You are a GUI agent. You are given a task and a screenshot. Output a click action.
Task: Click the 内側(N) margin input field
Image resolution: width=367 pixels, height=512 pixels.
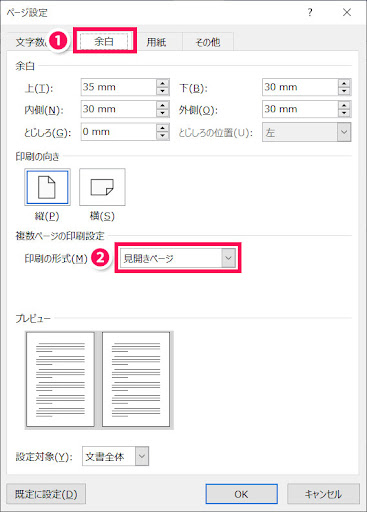point(119,109)
